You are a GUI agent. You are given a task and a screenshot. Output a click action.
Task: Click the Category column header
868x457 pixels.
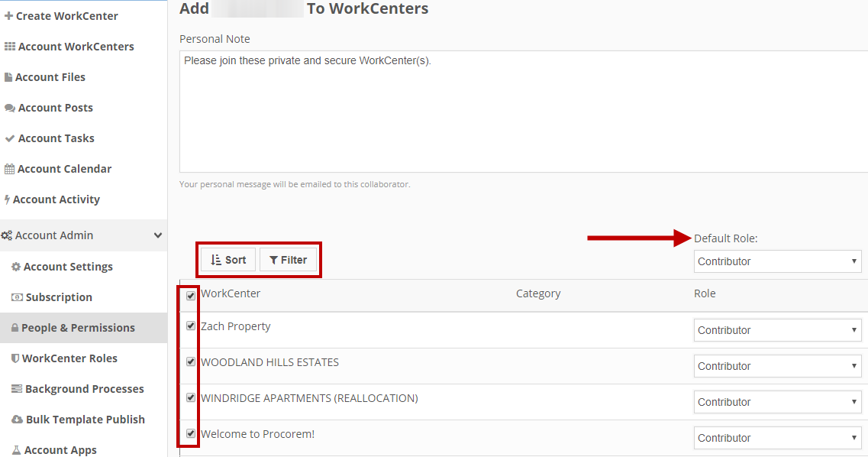coord(538,293)
